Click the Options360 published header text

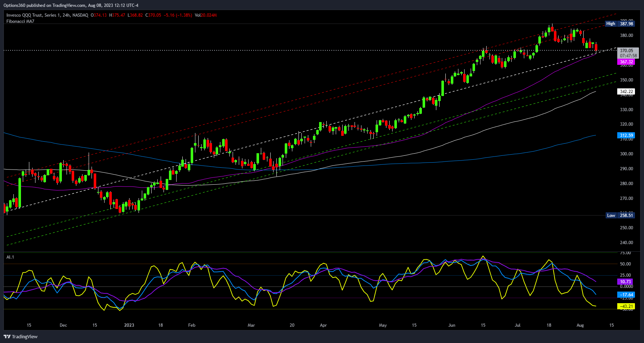point(71,5)
